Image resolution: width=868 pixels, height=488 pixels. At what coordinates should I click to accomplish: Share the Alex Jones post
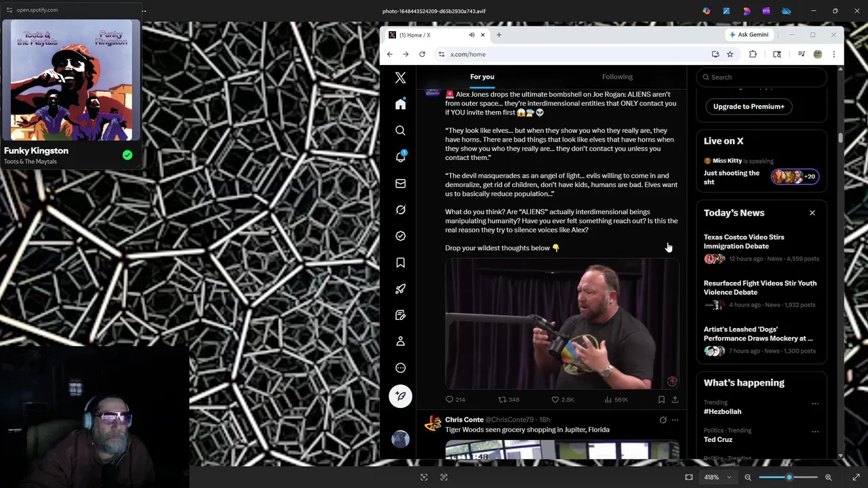coord(675,400)
